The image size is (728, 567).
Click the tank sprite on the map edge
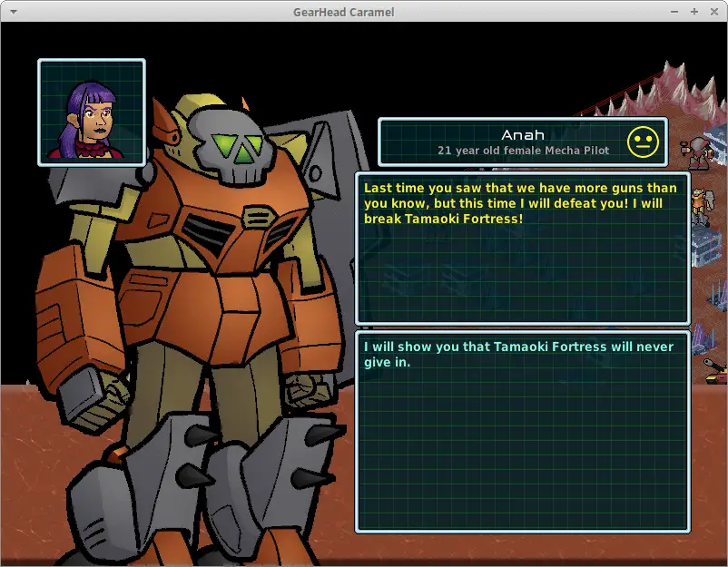715,372
